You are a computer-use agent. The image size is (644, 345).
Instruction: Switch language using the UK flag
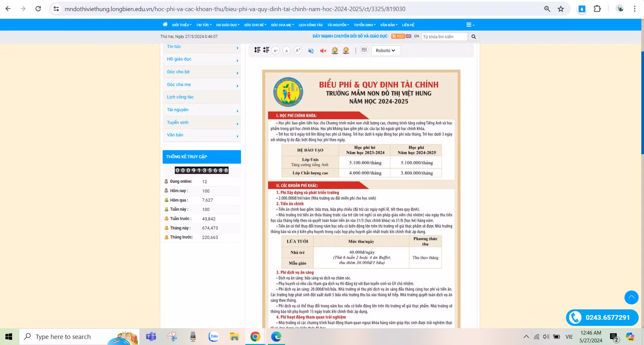point(408,36)
